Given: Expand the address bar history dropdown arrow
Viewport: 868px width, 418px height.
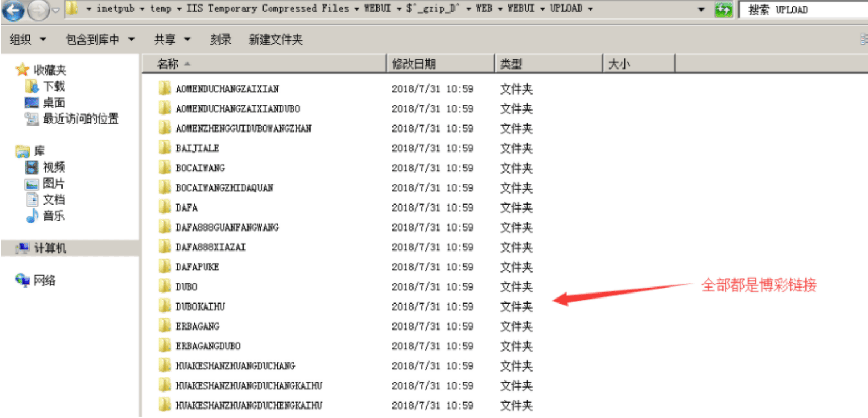Looking at the screenshot, I should coord(702,10).
